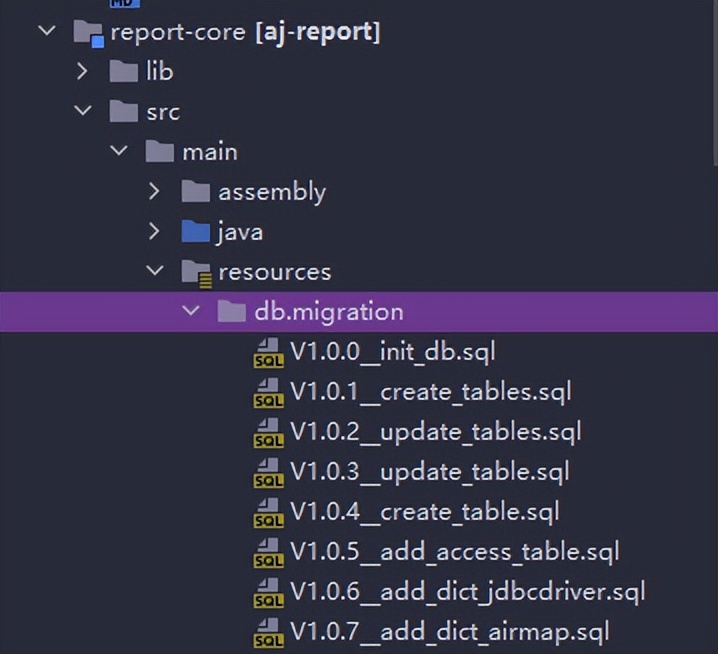The image size is (718, 654).
Task: Collapse the report-core module node
Action: 45,31
